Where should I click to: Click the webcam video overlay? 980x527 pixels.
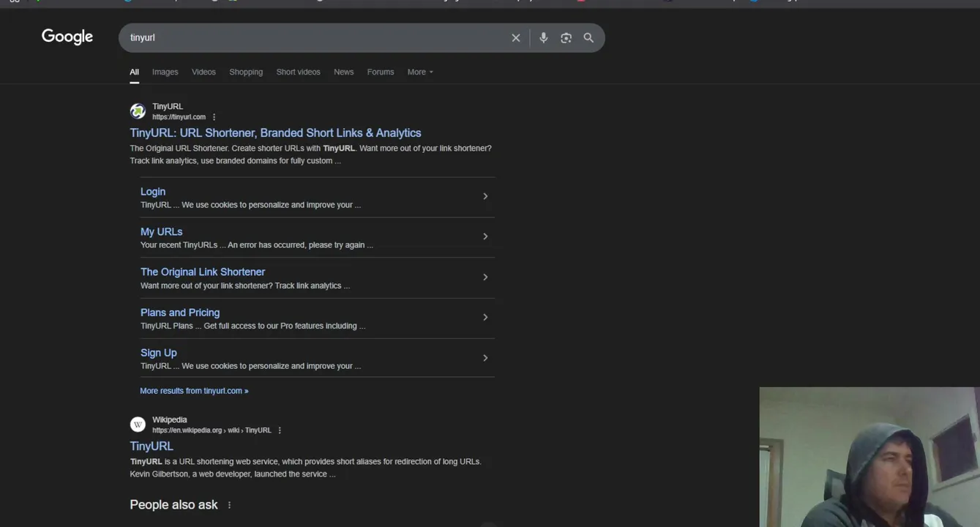click(869, 457)
